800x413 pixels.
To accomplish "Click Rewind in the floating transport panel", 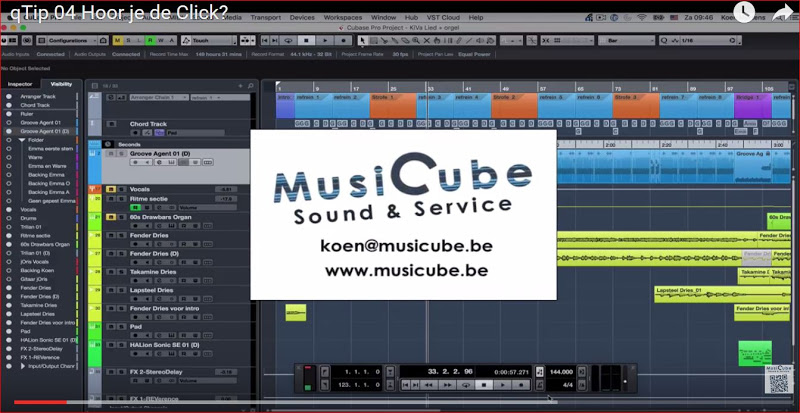I will (429, 385).
